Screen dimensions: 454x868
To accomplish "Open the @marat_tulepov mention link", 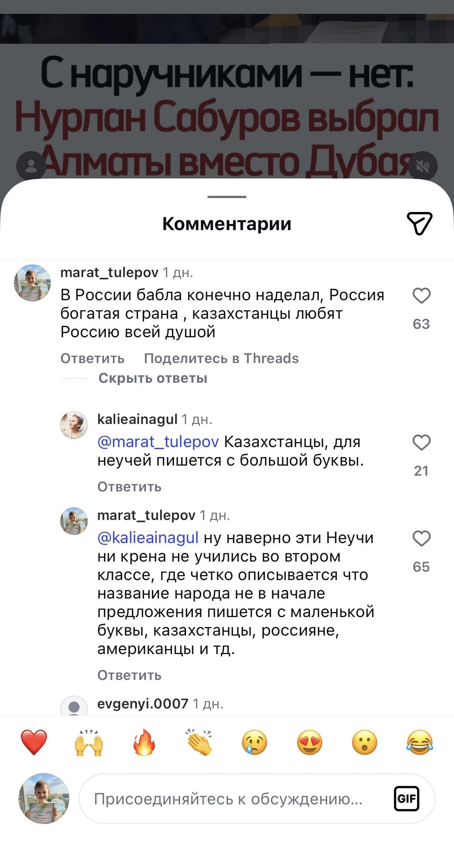I will click(158, 442).
